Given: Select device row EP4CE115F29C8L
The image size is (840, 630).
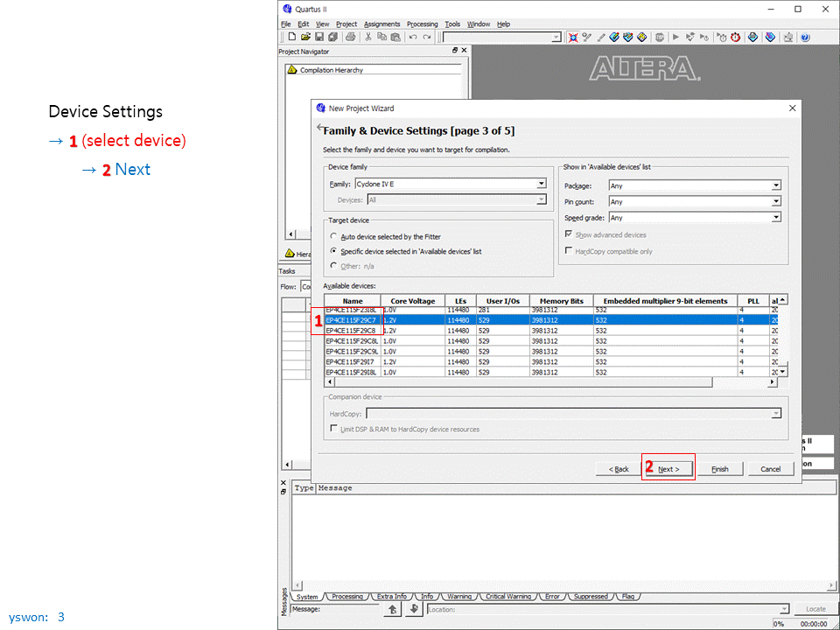Looking at the screenshot, I should click(550, 340).
